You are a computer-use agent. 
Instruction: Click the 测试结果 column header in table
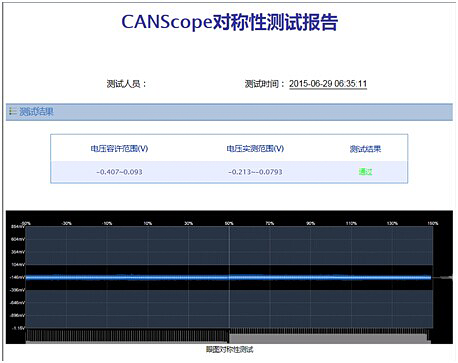pyautogui.click(x=365, y=149)
